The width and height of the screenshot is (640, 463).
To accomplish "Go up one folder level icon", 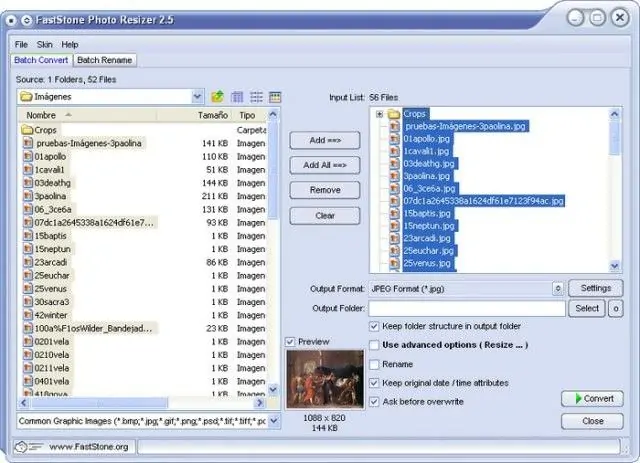I will pyautogui.click(x=218, y=97).
